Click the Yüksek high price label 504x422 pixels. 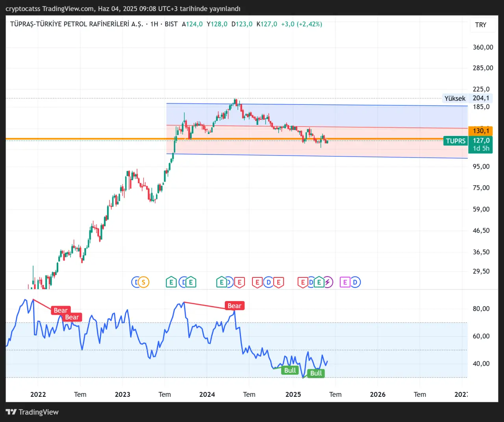[x=455, y=98]
